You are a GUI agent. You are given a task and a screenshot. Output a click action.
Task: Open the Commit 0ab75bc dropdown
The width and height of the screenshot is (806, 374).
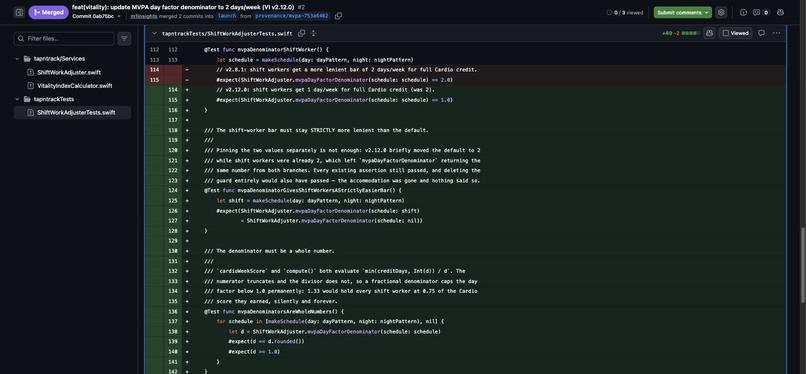coord(97,16)
